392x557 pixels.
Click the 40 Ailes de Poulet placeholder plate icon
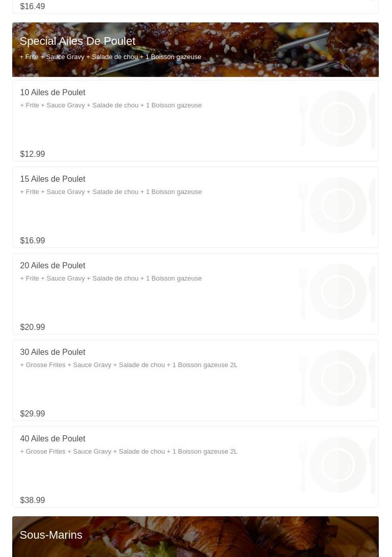(338, 465)
